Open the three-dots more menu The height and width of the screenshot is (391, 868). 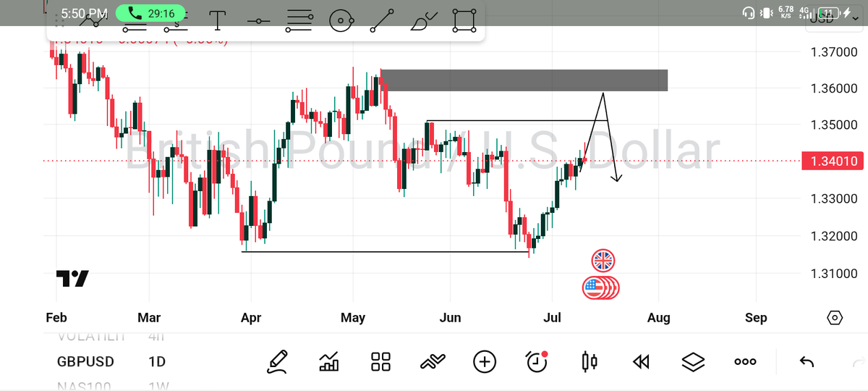(745, 361)
